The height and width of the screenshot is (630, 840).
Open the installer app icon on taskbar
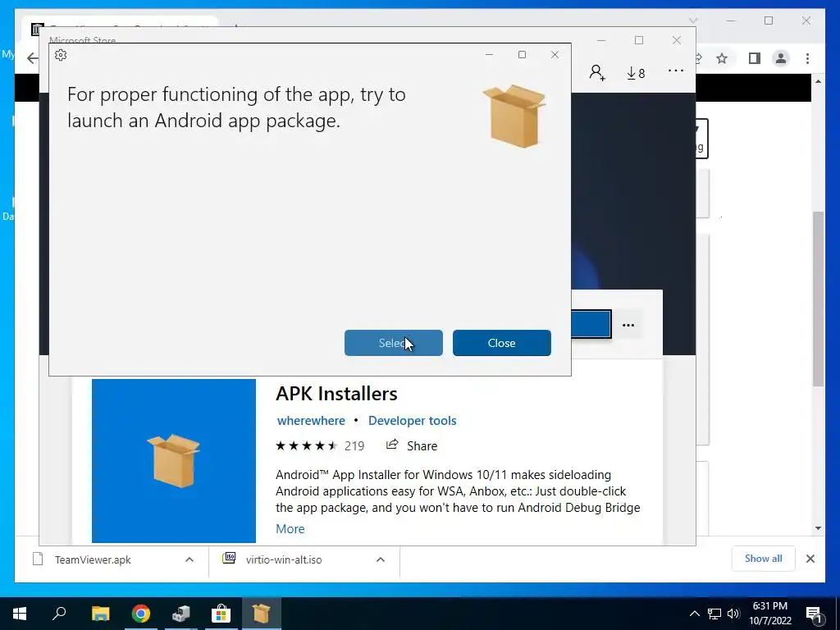(181, 614)
